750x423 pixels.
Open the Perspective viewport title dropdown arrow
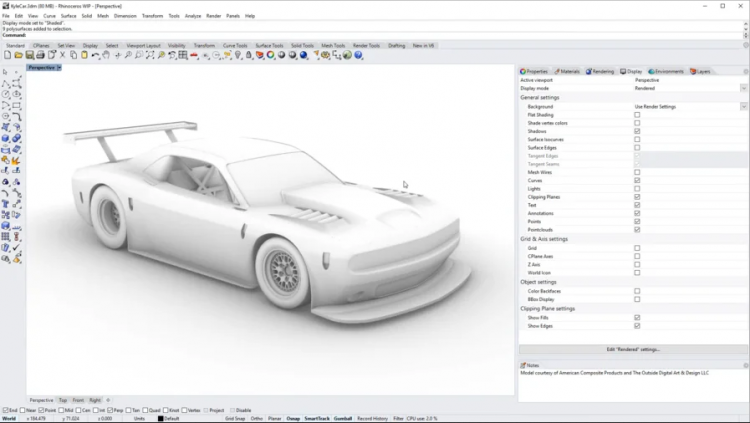click(x=59, y=68)
